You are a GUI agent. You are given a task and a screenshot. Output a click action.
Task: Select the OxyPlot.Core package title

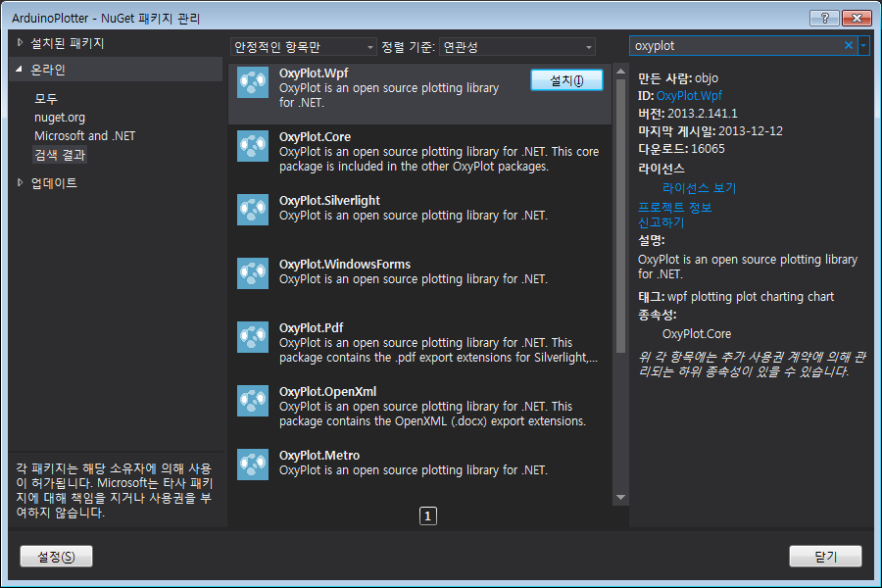click(315, 137)
